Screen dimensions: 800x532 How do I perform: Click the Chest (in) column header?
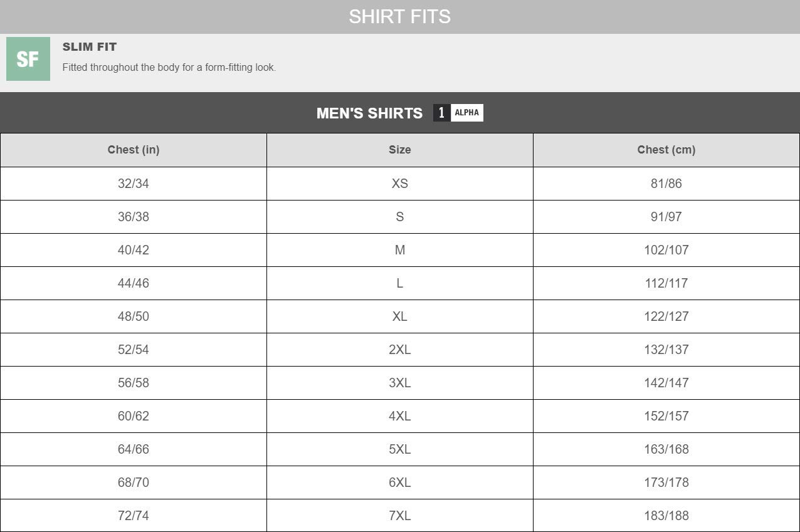pos(134,150)
